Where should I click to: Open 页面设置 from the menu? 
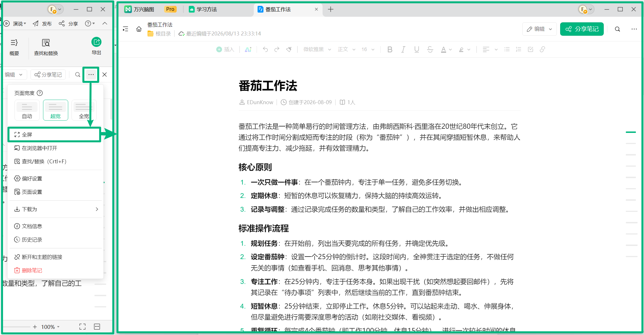[56, 192]
